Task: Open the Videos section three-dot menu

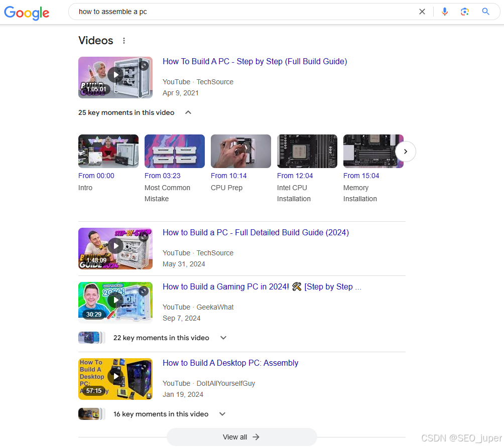Action: click(x=124, y=41)
